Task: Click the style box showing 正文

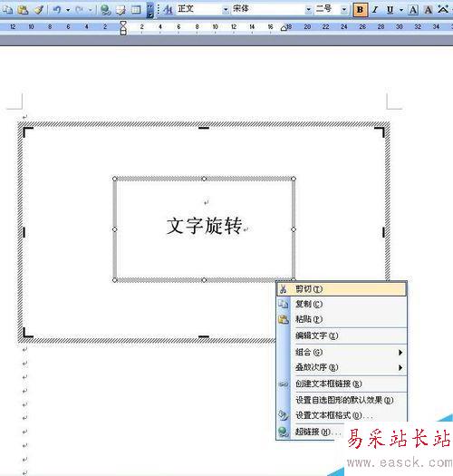Action: [199, 9]
